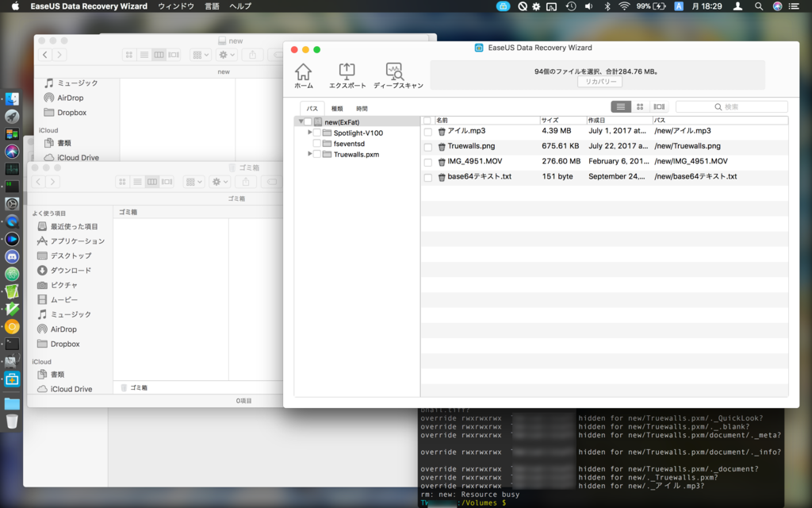Image resolution: width=812 pixels, height=508 pixels.
Task: Expand the Truewalls.pxm folder
Action: point(310,154)
